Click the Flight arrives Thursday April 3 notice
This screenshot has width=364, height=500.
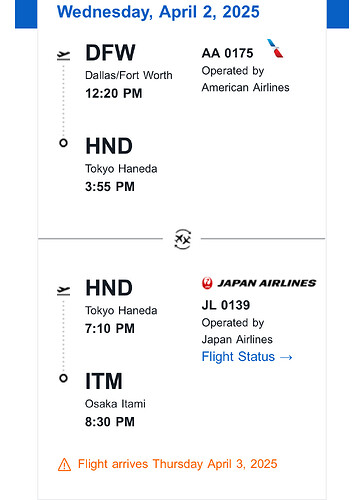[x=178, y=464]
